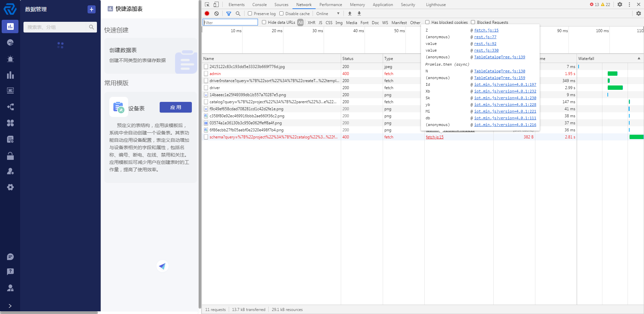Toggle the network filter funnel icon
644x314 pixels.
[x=228, y=13]
